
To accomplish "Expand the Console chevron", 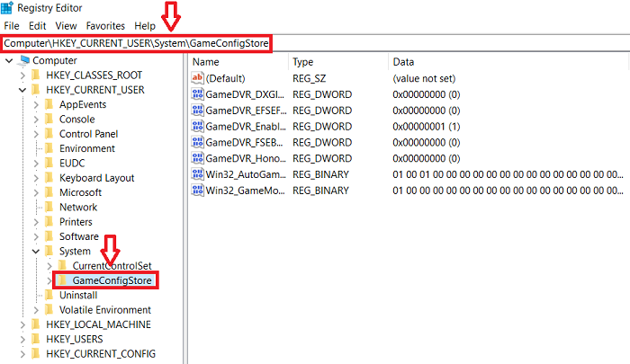I will [36, 120].
